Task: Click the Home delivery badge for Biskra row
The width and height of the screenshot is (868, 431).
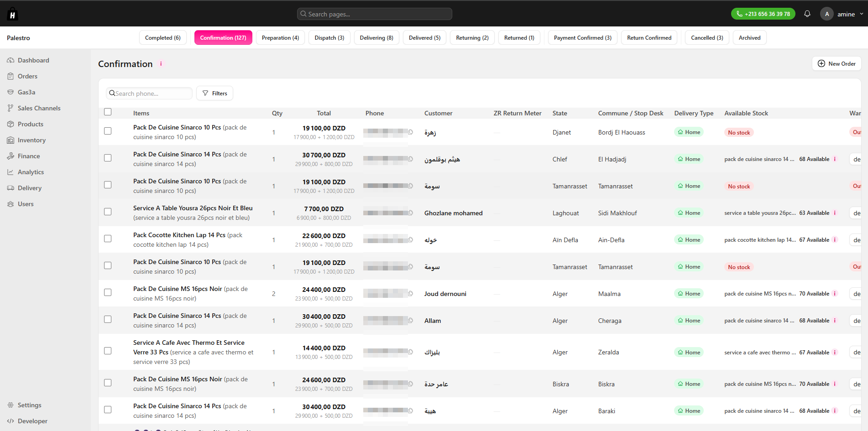Action: click(689, 384)
